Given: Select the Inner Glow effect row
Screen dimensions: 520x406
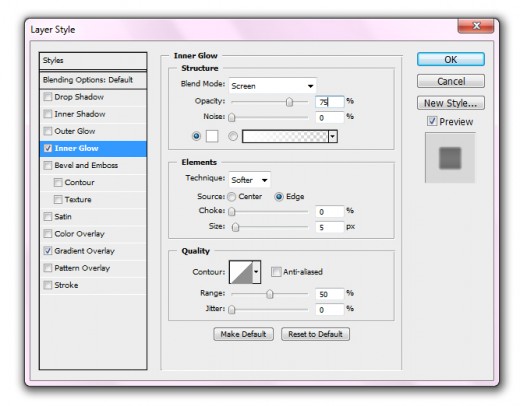Looking at the screenshot, I should [93, 148].
